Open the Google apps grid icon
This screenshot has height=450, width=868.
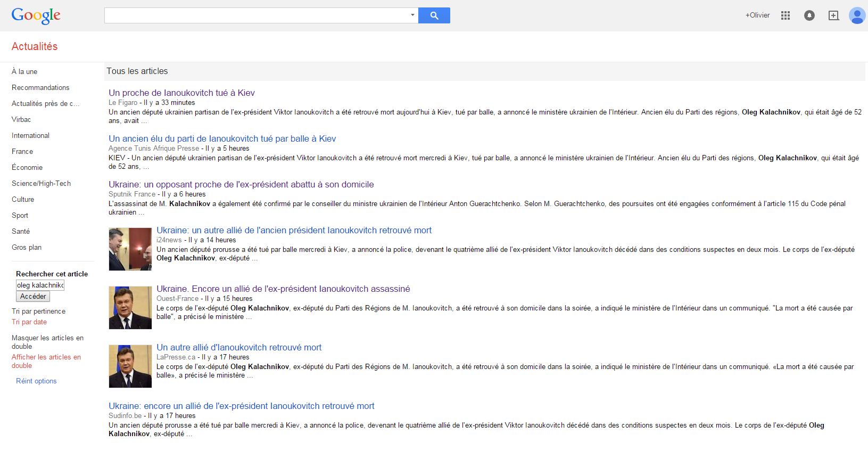(785, 15)
